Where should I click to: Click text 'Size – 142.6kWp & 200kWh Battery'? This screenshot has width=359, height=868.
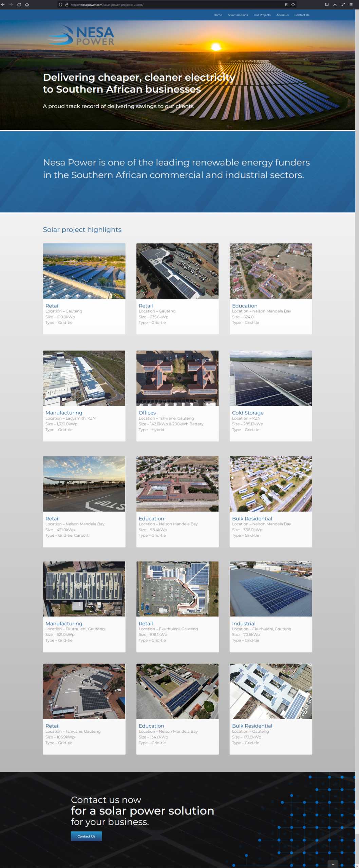171,424
